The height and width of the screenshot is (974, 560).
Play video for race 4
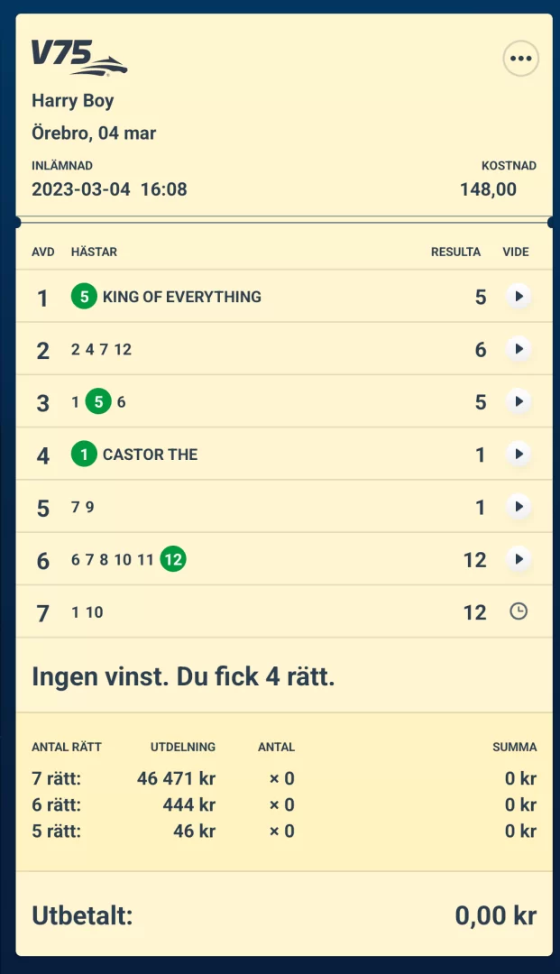point(519,455)
